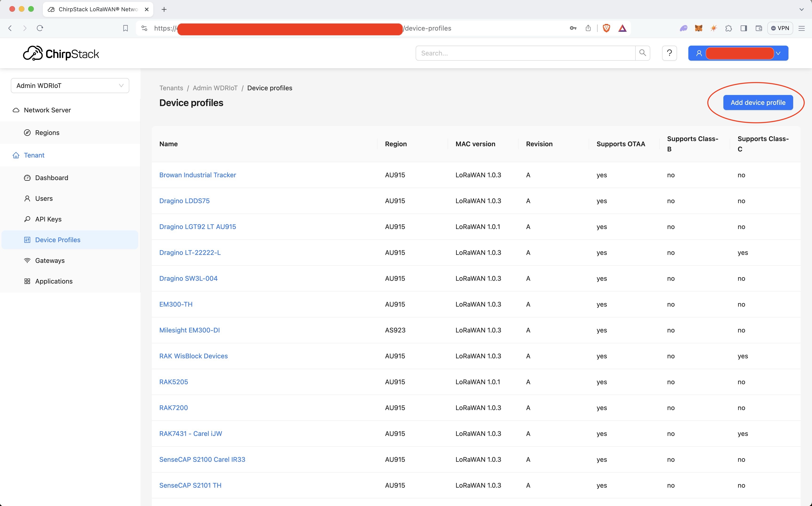The height and width of the screenshot is (506, 812).
Task: Toggle the browser sidebar panel icon
Action: pyautogui.click(x=743, y=28)
